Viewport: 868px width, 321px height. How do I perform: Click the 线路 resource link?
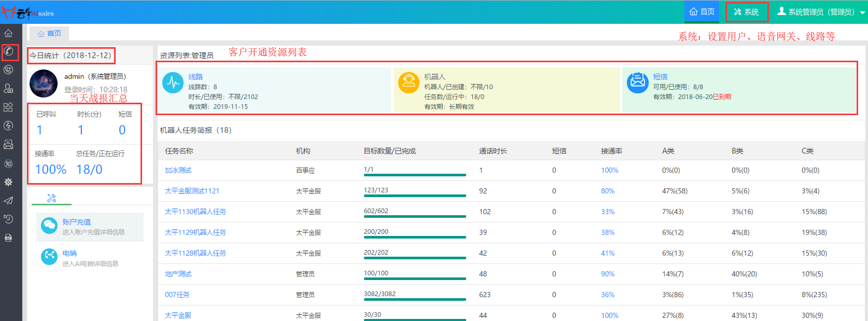tap(195, 77)
